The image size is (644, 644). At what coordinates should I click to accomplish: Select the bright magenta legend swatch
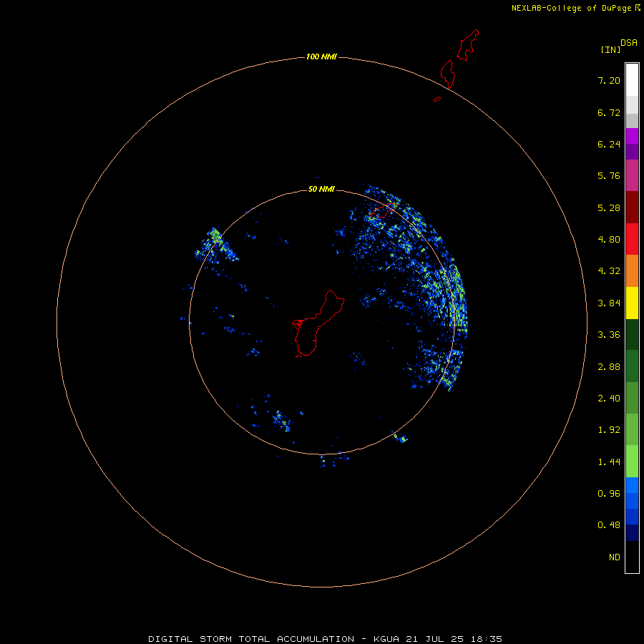632,136
